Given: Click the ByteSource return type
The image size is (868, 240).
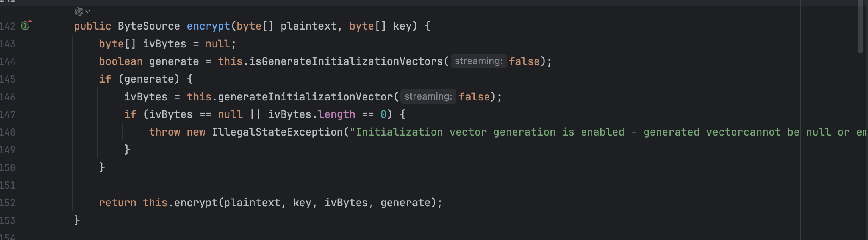Looking at the screenshot, I should 149,26.
